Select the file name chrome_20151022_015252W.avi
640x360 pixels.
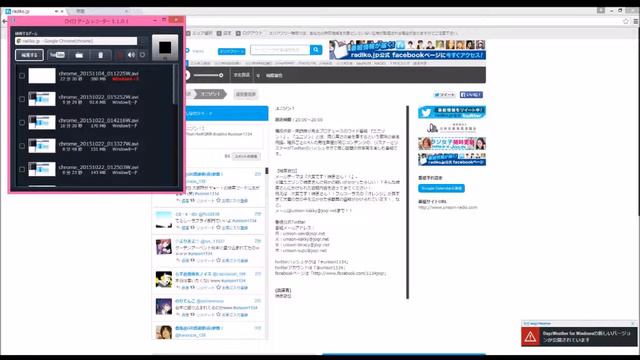[x=98, y=97]
